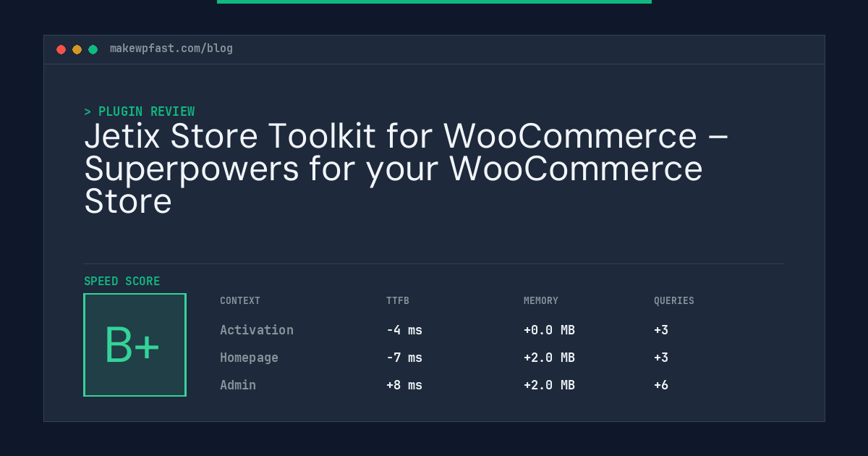Click the MEMORY column header
The width and height of the screenshot is (868, 456).
(x=541, y=300)
